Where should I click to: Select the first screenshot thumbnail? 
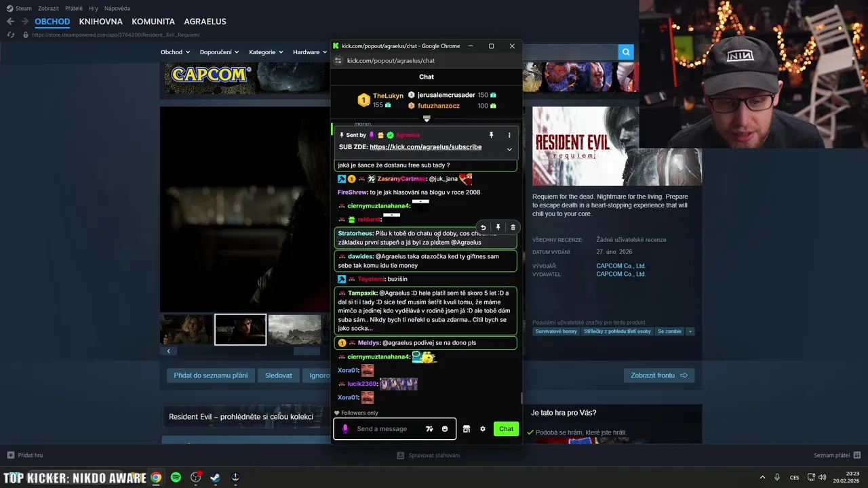[186, 329]
